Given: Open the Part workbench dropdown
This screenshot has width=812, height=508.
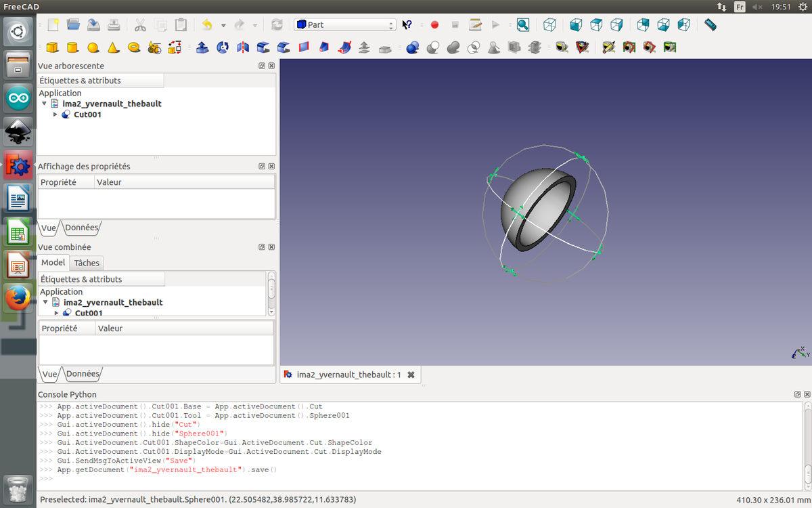Looking at the screenshot, I should (x=345, y=25).
